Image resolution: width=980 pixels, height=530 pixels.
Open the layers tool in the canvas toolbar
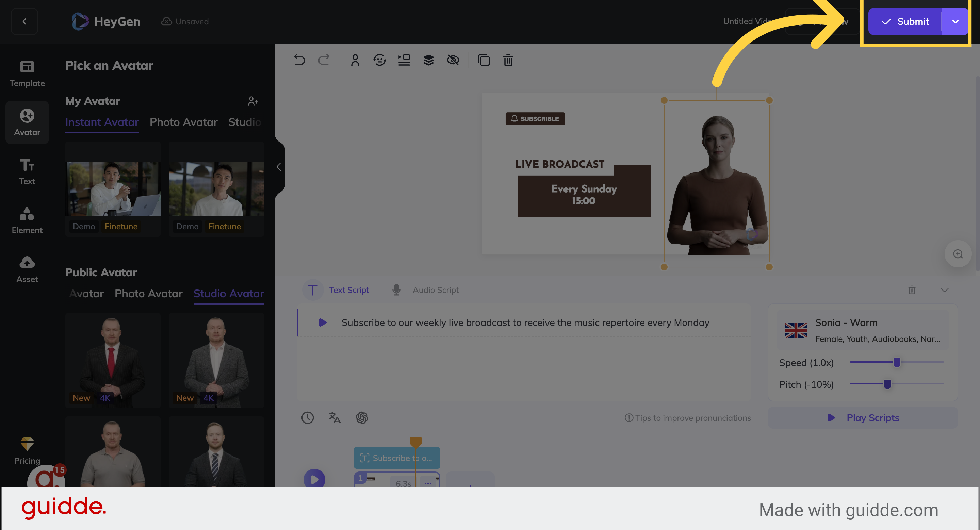point(428,60)
